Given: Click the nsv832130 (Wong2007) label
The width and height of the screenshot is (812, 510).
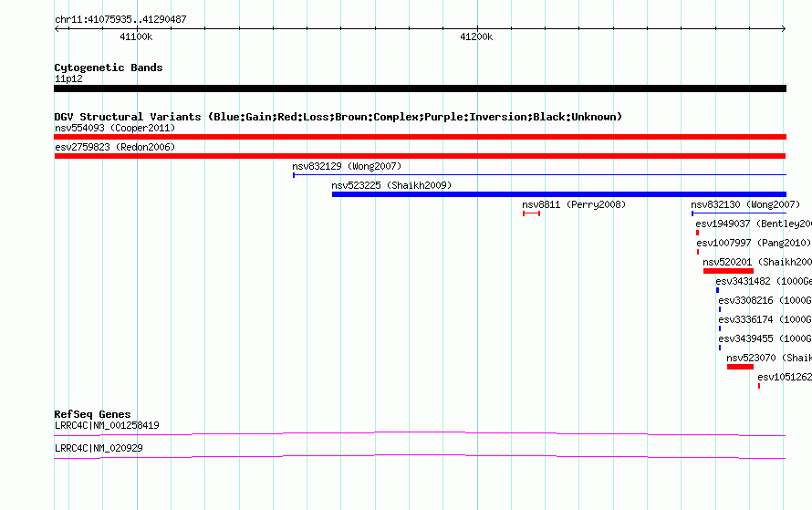Looking at the screenshot, I should pyautogui.click(x=745, y=204).
